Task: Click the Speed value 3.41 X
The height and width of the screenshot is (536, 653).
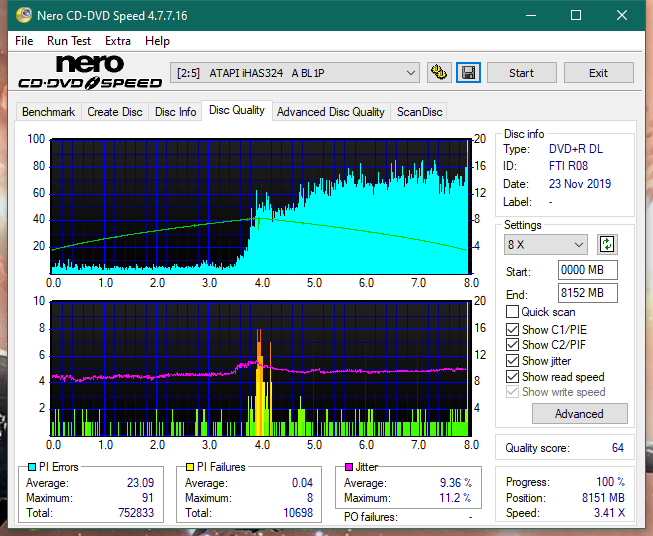Action: point(609,513)
